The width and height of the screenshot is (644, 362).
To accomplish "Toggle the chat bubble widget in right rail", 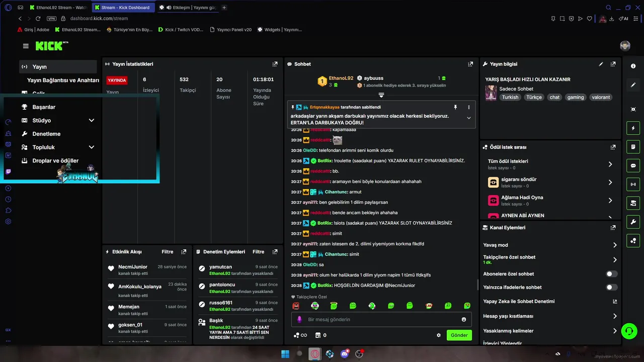I will (633, 165).
